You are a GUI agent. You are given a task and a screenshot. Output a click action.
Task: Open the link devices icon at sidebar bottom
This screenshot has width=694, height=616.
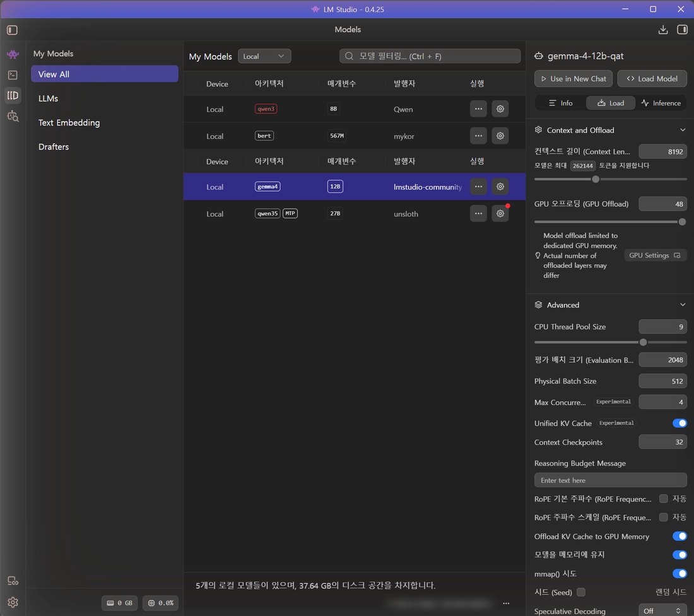tap(13, 581)
